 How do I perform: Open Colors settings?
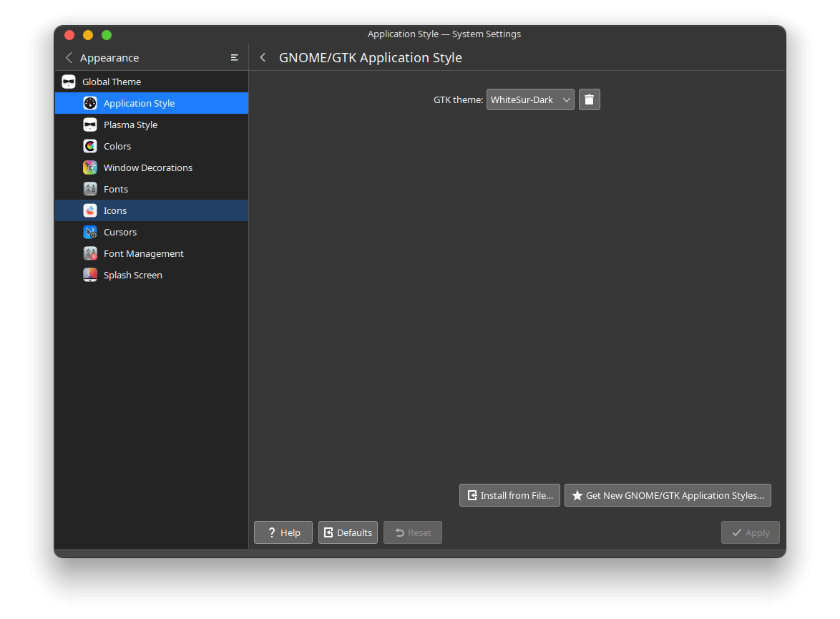pyautogui.click(x=152, y=146)
